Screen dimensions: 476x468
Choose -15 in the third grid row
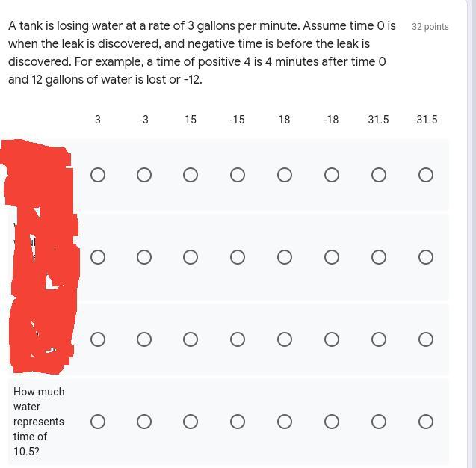(x=238, y=339)
